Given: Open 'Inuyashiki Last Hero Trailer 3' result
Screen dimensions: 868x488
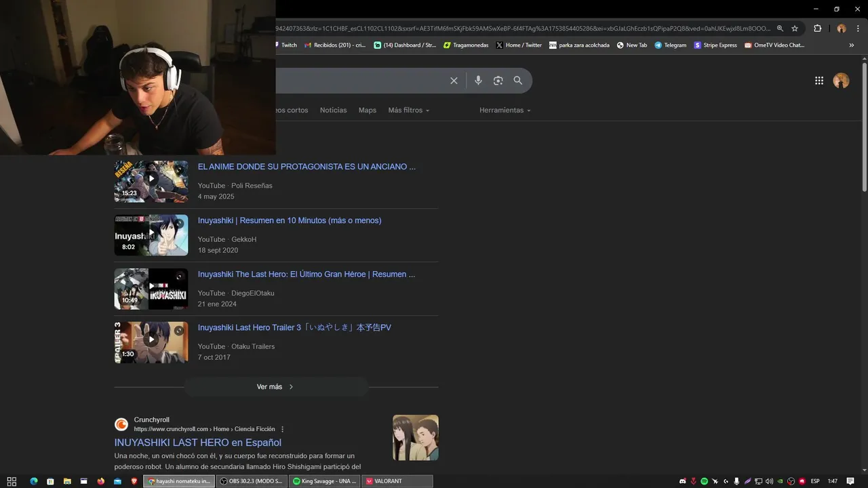Looking at the screenshot, I should click(x=294, y=327).
